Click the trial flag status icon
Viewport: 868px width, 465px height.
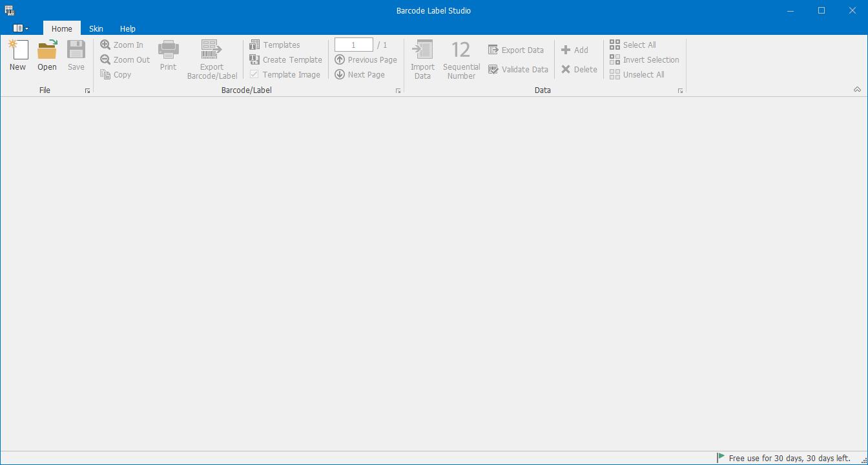pos(721,458)
